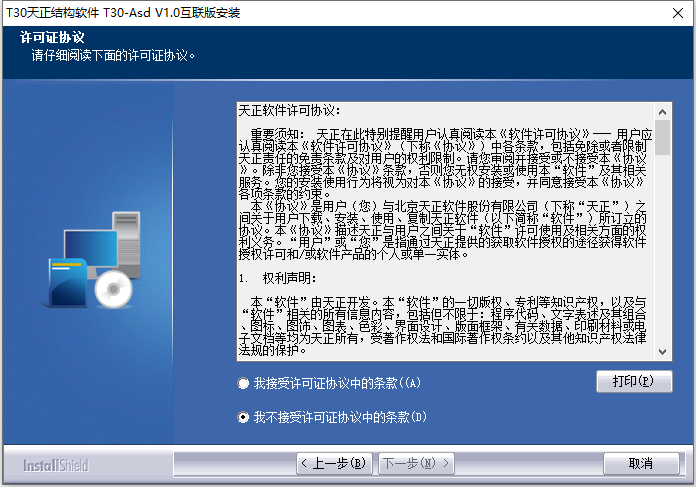
Task: Click the InstallShield logo
Action: tap(56, 465)
